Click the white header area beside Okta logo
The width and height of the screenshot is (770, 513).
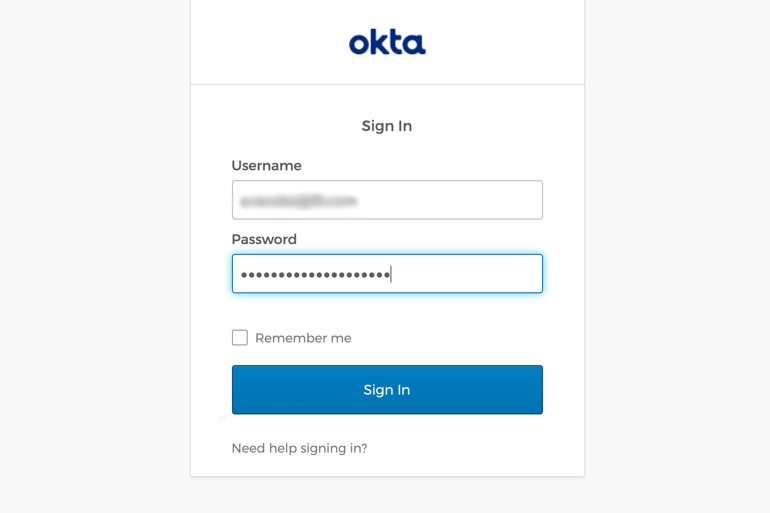coord(500,42)
